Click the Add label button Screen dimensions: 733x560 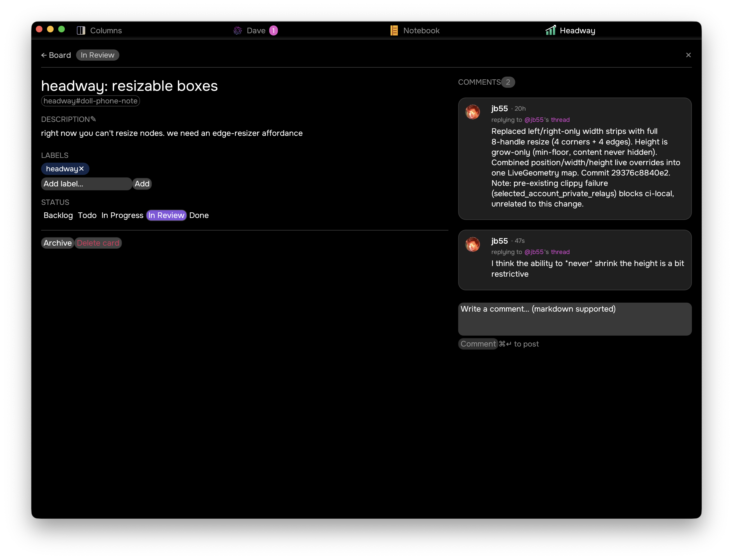click(142, 184)
